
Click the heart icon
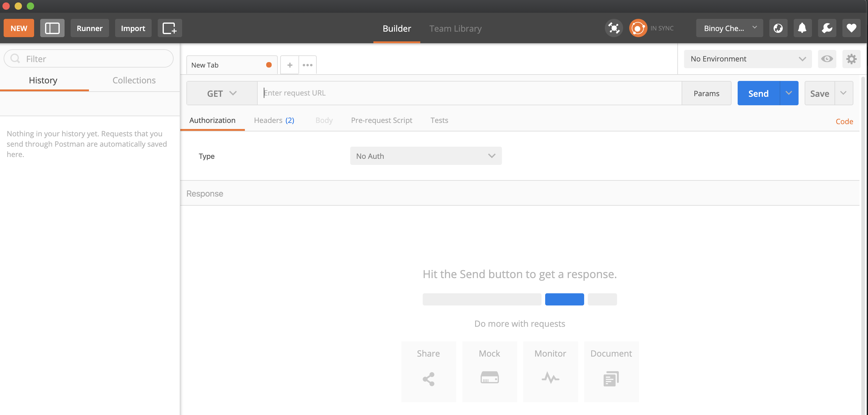[x=851, y=28]
